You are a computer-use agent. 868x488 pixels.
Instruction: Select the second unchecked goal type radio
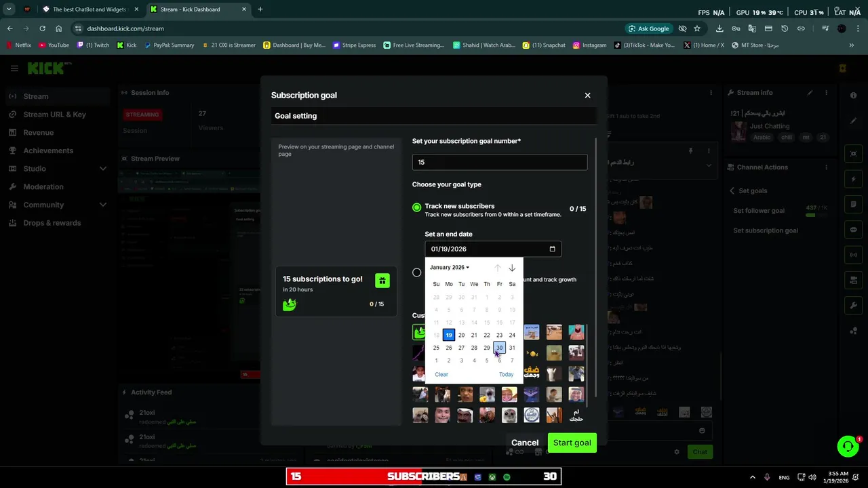(x=417, y=272)
